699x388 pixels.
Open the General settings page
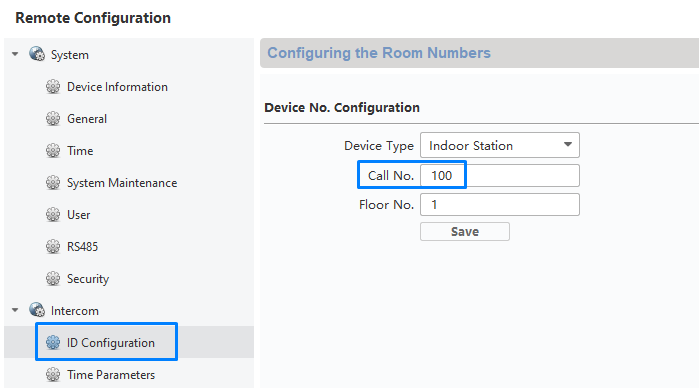coord(87,119)
